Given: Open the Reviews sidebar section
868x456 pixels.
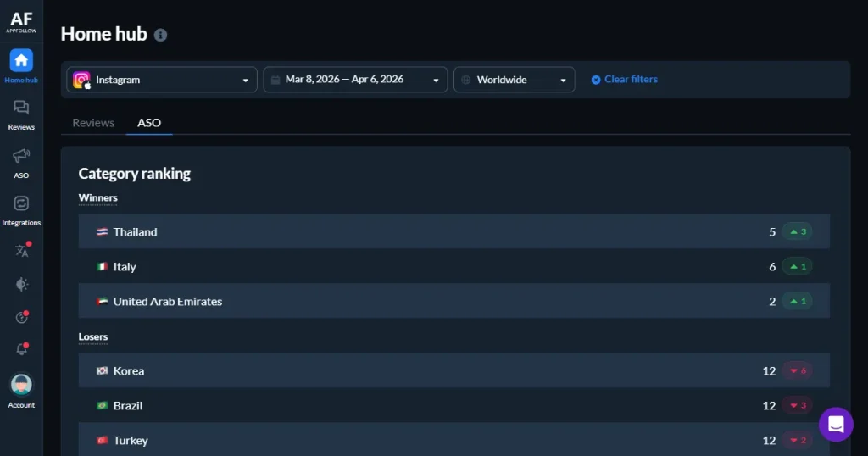Looking at the screenshot, I should click(x=21, y=115).
